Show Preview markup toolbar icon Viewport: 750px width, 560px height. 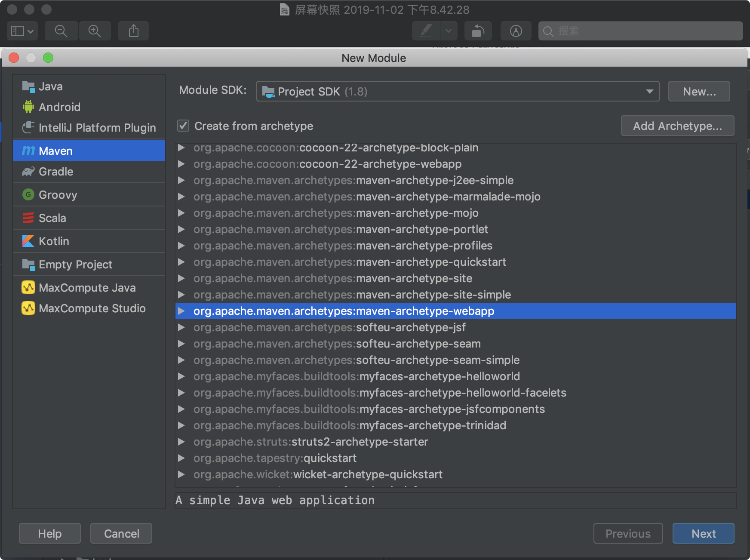coord(516,31)
